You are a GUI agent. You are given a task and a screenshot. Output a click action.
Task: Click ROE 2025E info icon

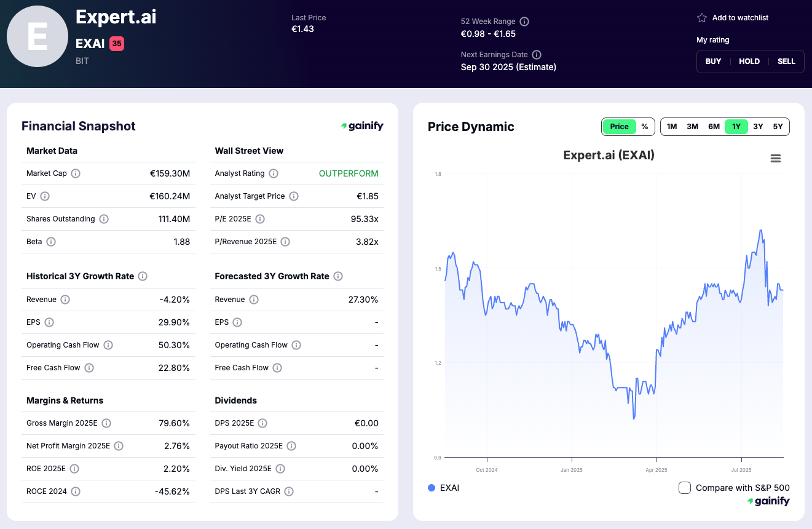74,469
